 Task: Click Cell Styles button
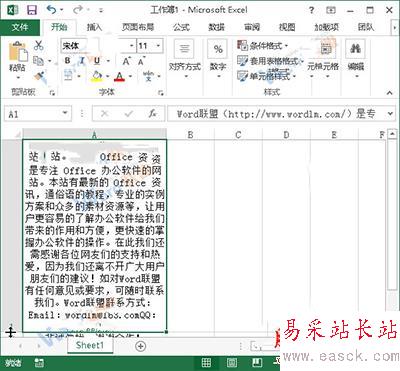click(266, 76)
